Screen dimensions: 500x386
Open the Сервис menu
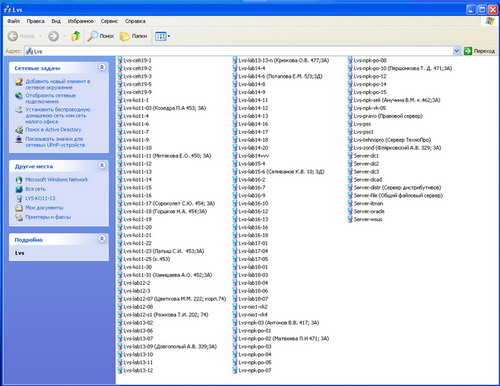click(x=109, y=21)
